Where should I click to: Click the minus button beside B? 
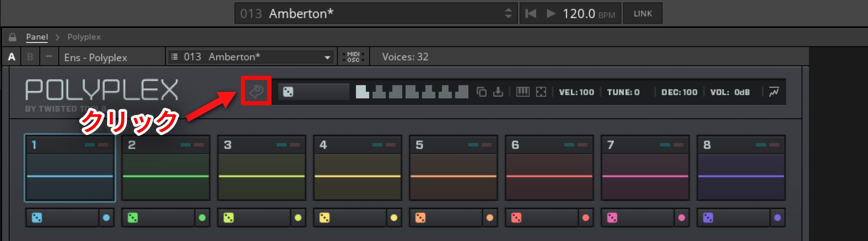[49, 57]
